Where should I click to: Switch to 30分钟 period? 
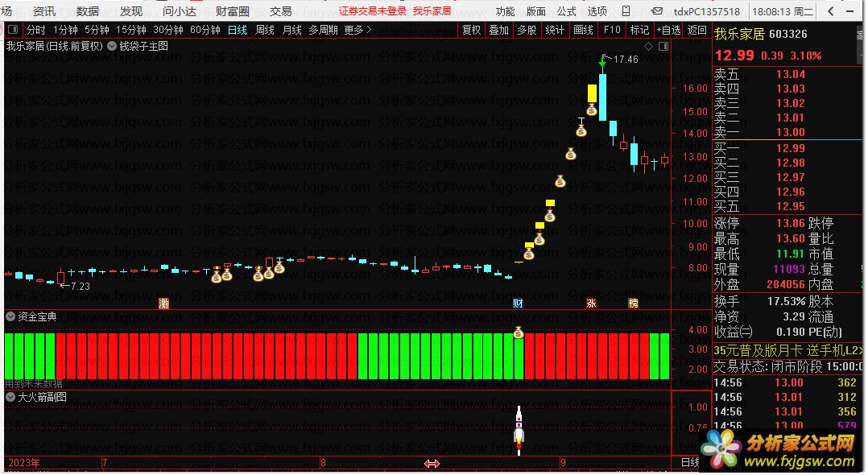tap(168, 30)
